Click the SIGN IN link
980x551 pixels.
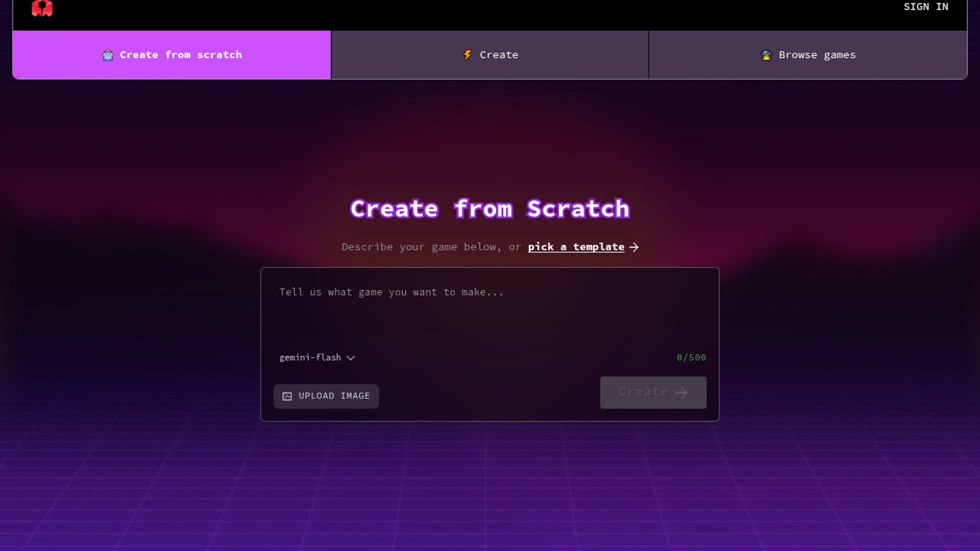(x=925, y=7)
